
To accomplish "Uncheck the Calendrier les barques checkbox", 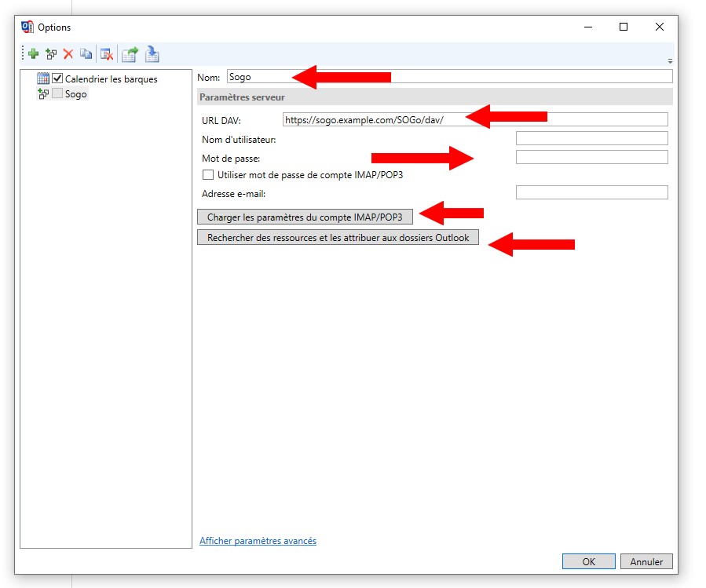I will [57, 79].
